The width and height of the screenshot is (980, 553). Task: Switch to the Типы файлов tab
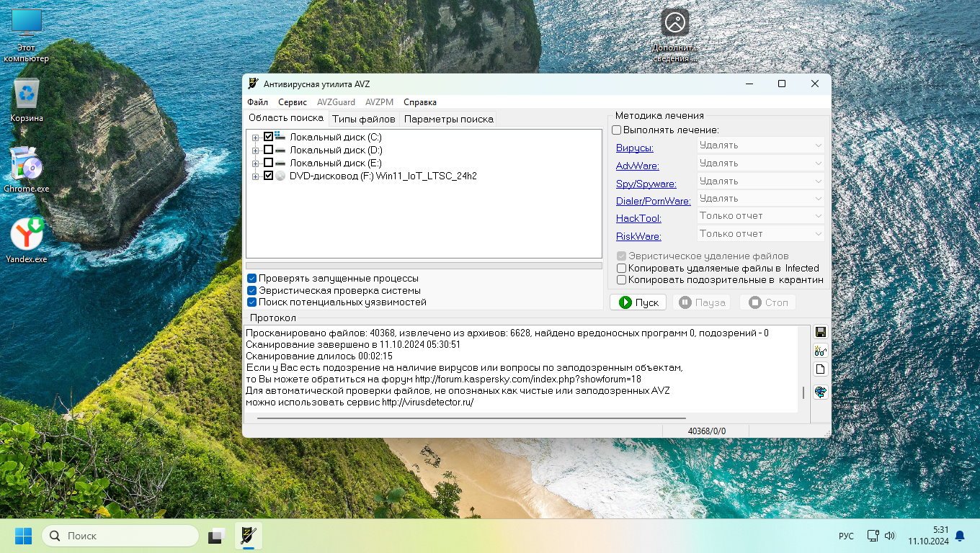(x=363, y=120)
